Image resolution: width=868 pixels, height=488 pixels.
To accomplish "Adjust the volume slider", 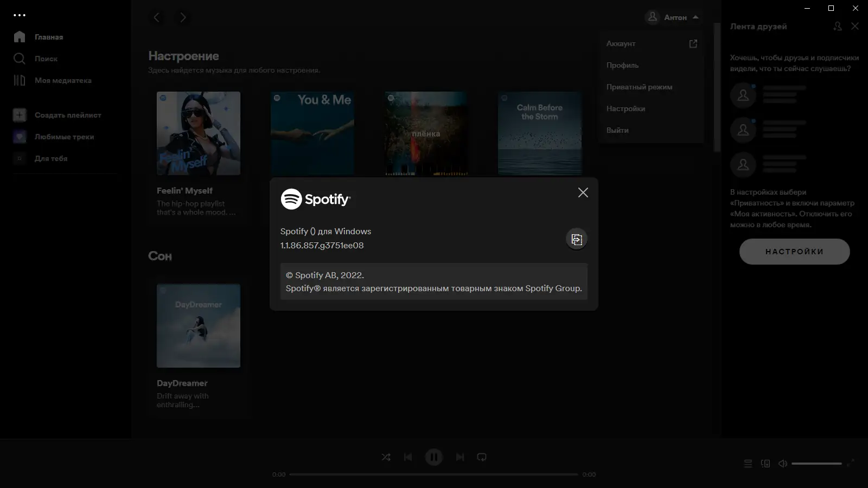I will point(816,464).
